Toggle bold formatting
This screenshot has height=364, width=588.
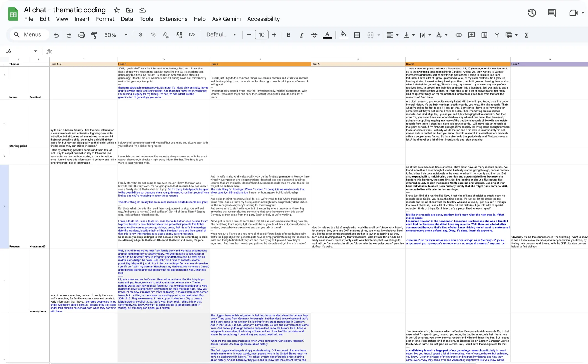click(288, 35)
